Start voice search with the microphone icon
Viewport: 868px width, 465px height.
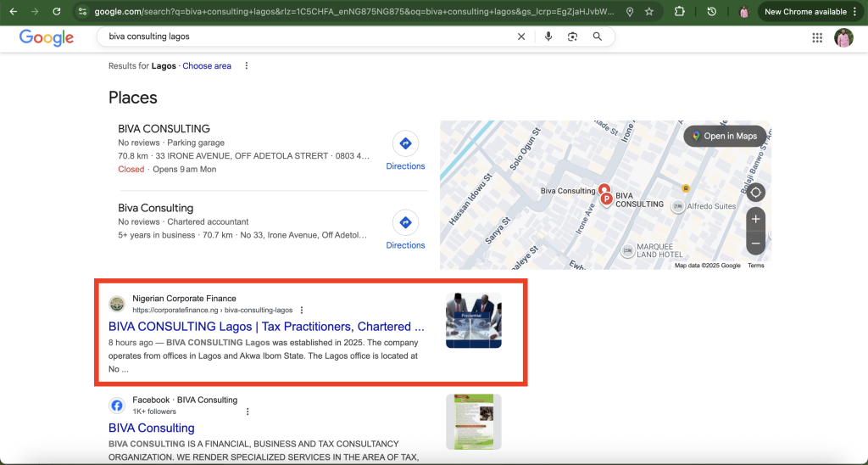tap(548, 36)
